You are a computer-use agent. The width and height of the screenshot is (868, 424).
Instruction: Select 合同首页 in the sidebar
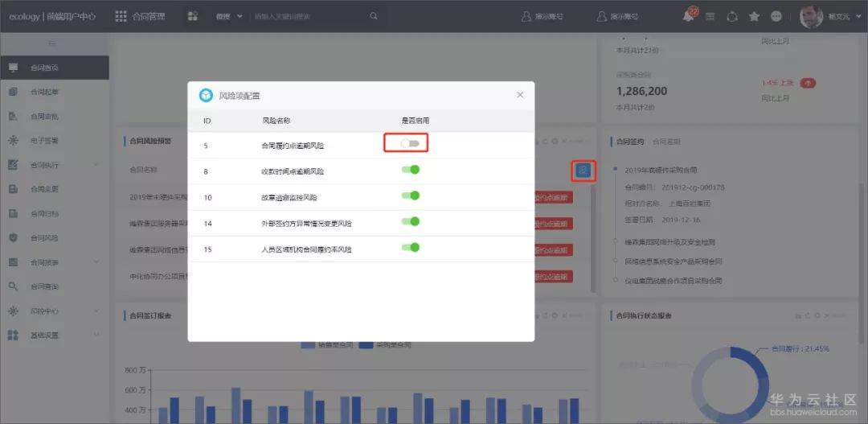(x=55, y=68)
